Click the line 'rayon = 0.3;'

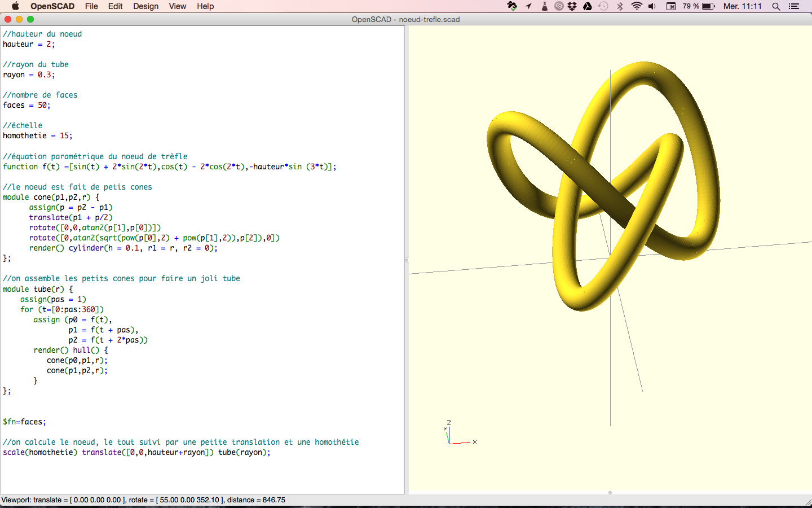click(x=29, y=75)
